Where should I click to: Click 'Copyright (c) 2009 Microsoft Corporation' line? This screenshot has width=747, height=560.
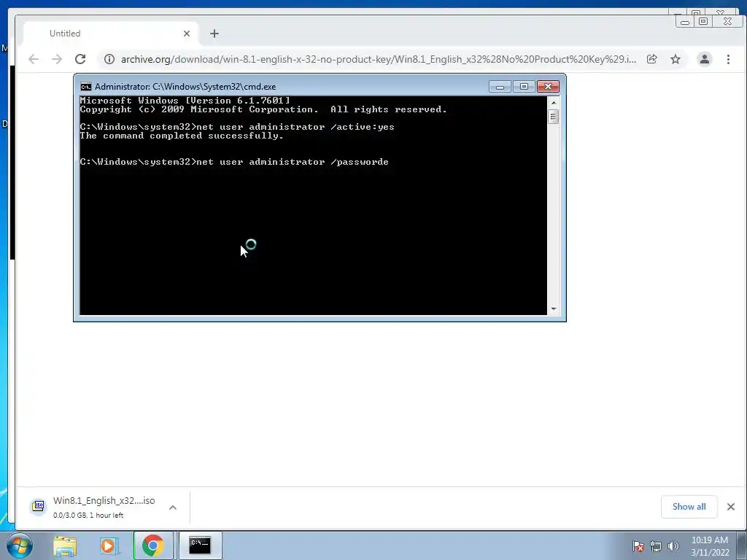[x=199, y=109]
